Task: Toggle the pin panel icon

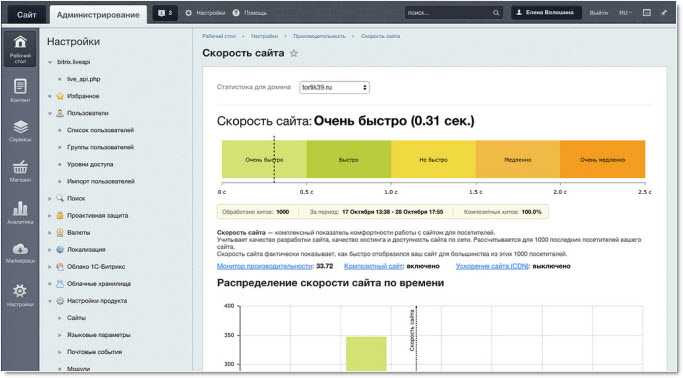Action: coord(663,13)
